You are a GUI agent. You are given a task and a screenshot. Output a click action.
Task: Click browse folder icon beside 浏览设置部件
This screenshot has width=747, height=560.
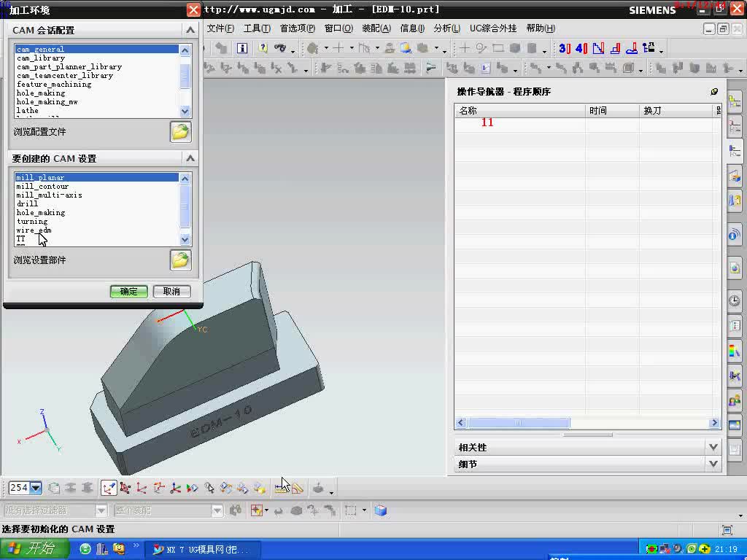click(x=181, y=260)
